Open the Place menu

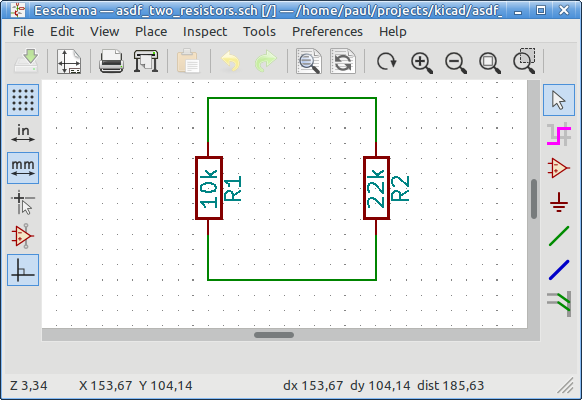pyautogui.click(x=151, y=32)
